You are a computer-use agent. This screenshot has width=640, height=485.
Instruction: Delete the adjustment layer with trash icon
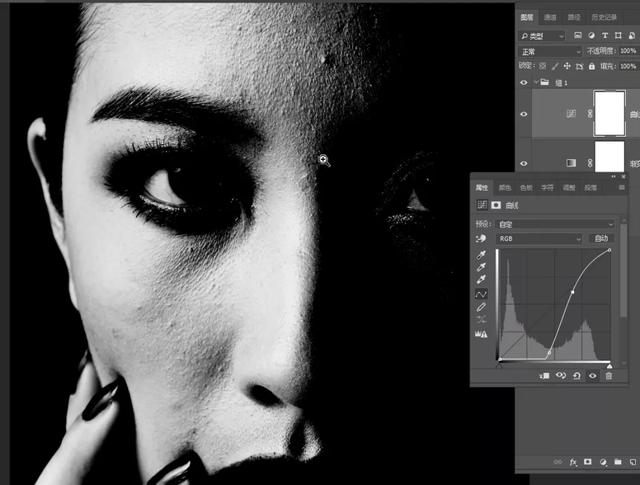[609, 376]
